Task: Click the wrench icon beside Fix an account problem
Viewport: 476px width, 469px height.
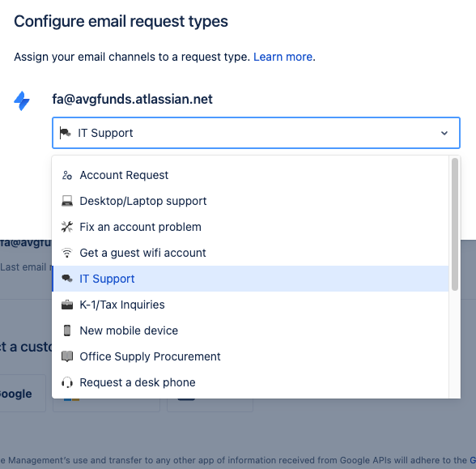Action: [x=66, y=227]
